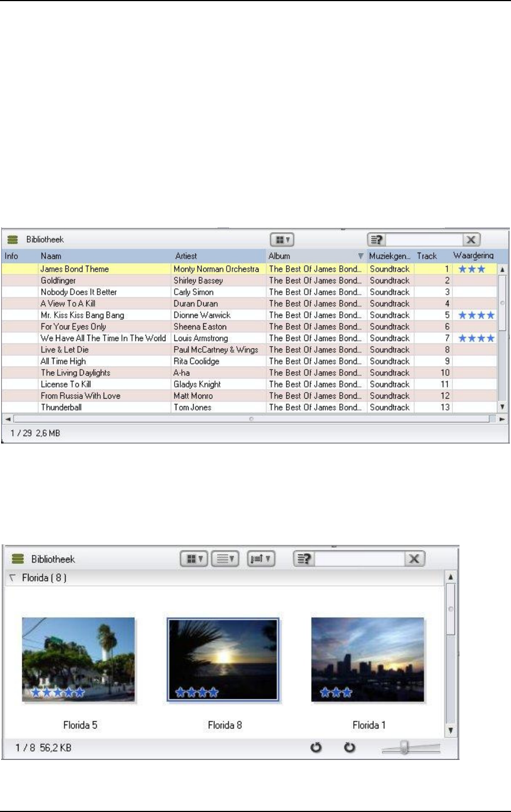511x812 pixels.
Task: Click artist Duran Duran
Action: [x=195, y=304]
